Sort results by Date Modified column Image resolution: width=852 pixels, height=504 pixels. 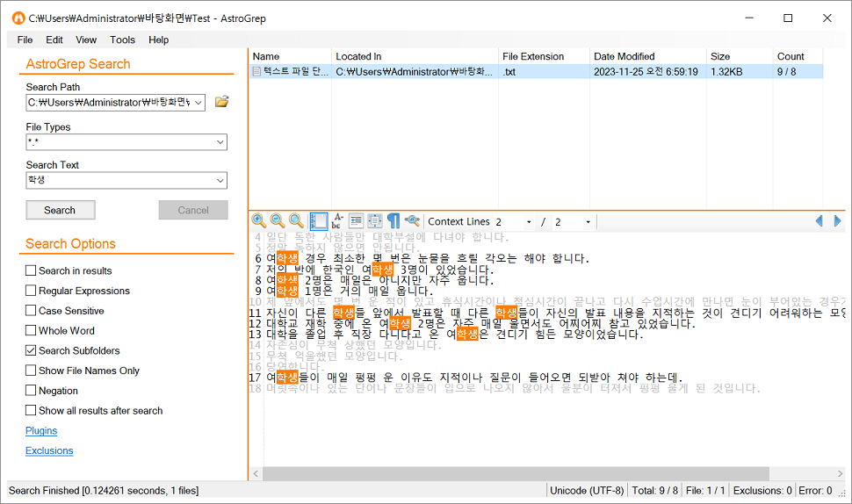tap(647, 56)
